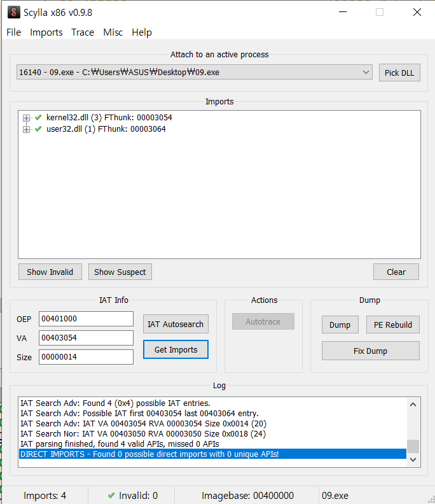The image size is (435, 504).
Task: Click 'Imports: 4' in status bar
Action: (45, 495)
